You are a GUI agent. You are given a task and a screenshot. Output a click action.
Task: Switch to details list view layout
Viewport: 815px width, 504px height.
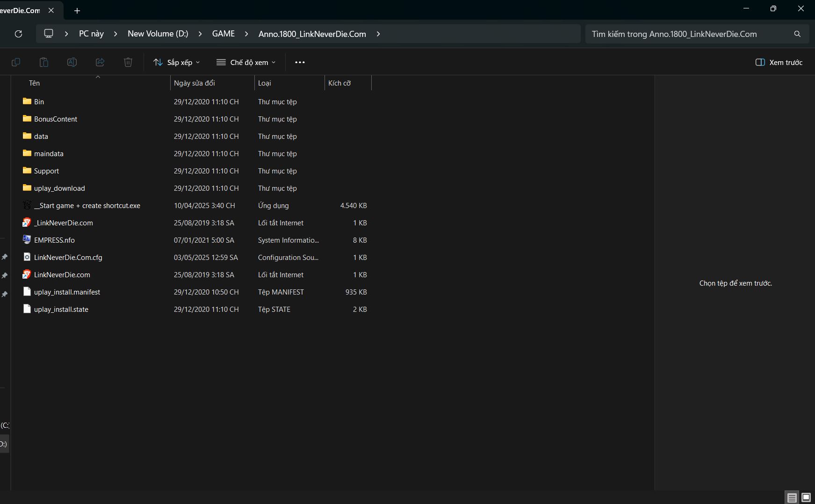point(792,497)
